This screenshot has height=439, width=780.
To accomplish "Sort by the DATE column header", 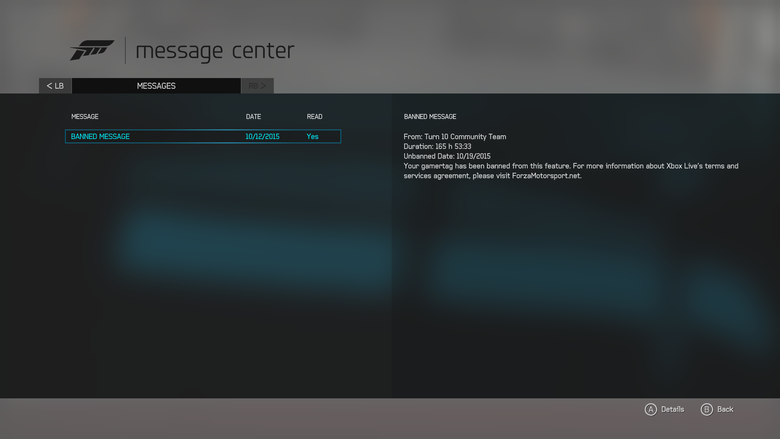I will (x=253, y=117).
